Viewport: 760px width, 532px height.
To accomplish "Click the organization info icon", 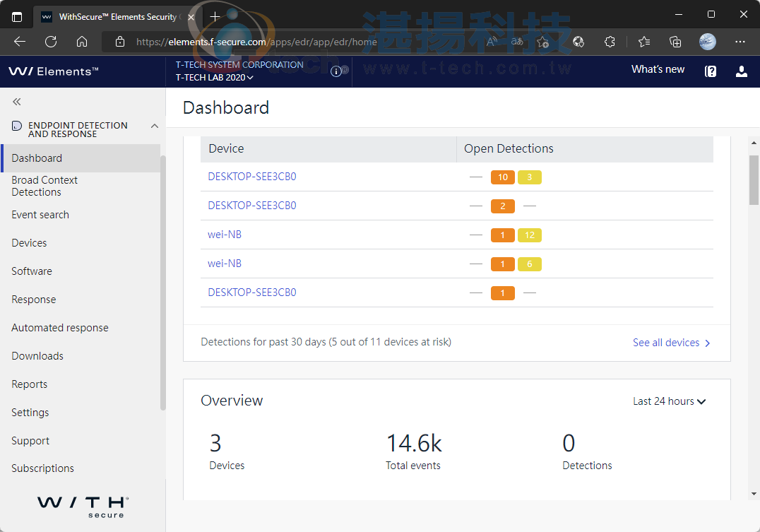I will coord(336,72).
